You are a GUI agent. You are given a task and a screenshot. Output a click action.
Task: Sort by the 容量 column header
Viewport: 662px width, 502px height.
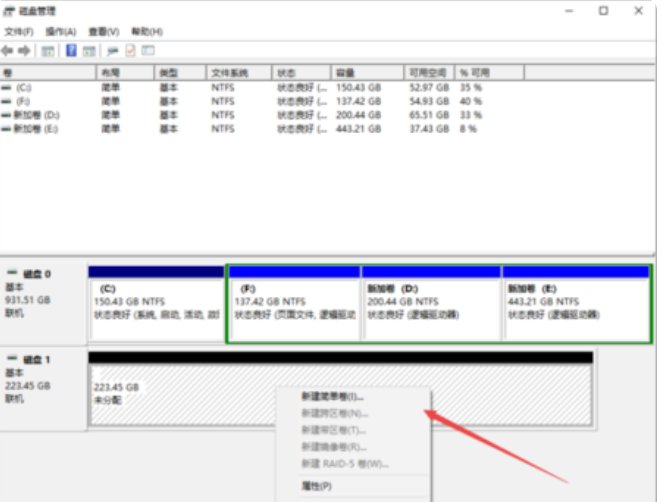pos(367,73)
